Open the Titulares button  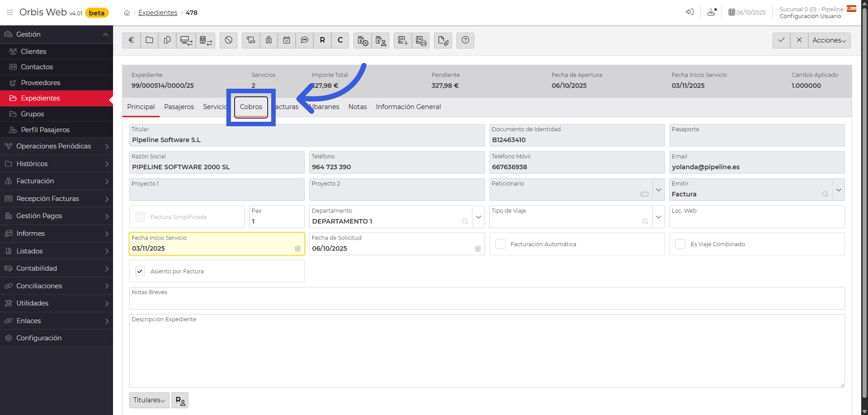pos(149,400)
